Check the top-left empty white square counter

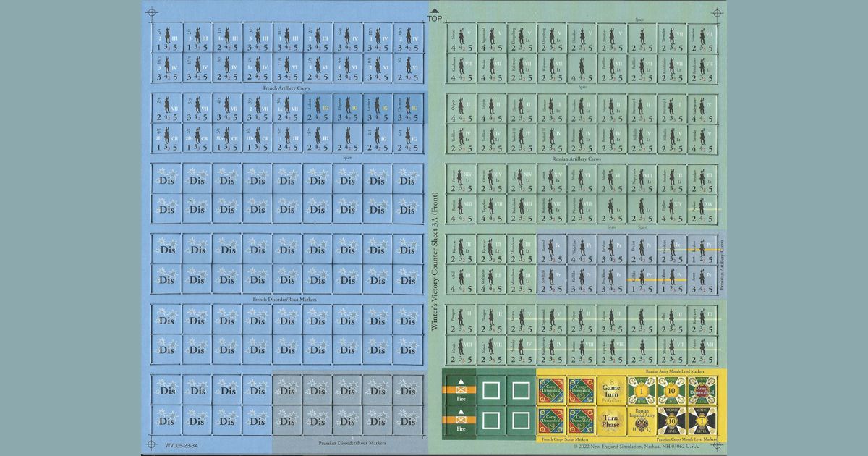tap(490, 391)
